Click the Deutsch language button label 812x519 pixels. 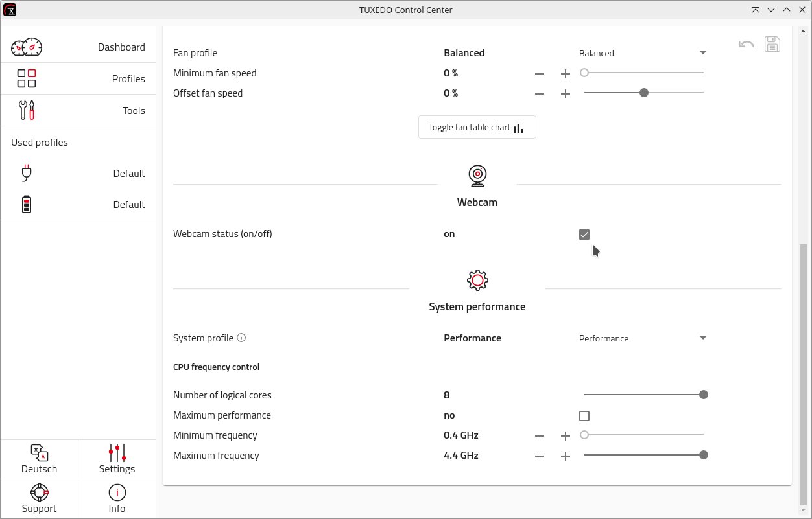click(40, 469)
